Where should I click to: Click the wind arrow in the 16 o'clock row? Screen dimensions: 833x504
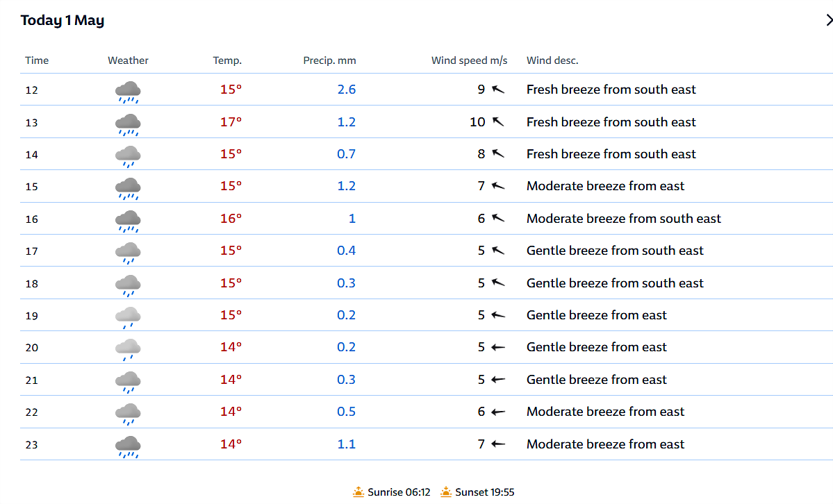pyautogui.click(x=497, y=218)
